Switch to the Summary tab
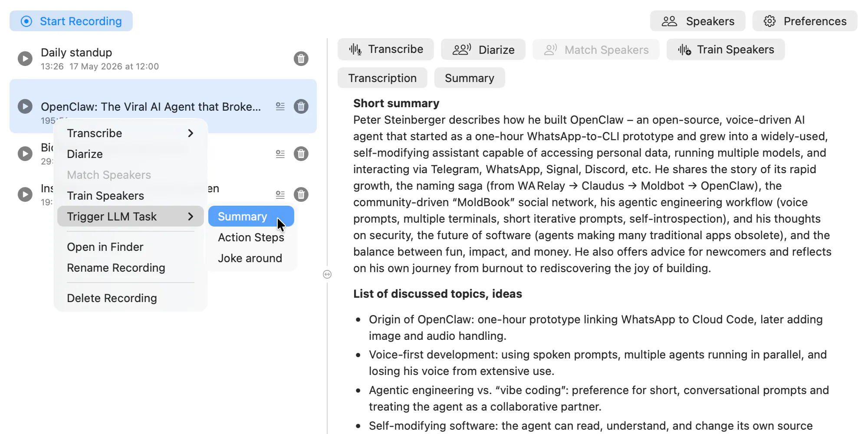The height and width of the screenshot is (434, 868). point(470,78)
